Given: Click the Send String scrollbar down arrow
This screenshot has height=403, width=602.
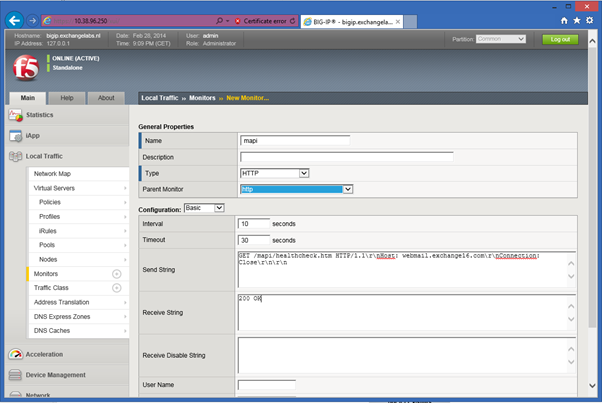Looking at the screenshot, I should click(x=570, y=278).
